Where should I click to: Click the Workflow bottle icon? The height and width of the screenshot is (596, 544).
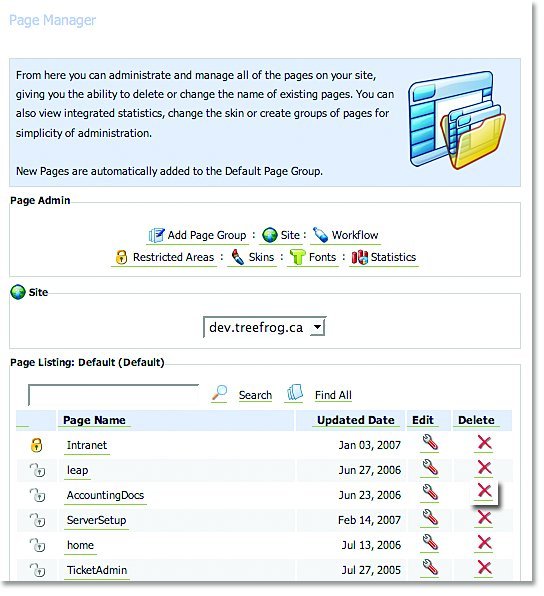[x=320, y=235]
